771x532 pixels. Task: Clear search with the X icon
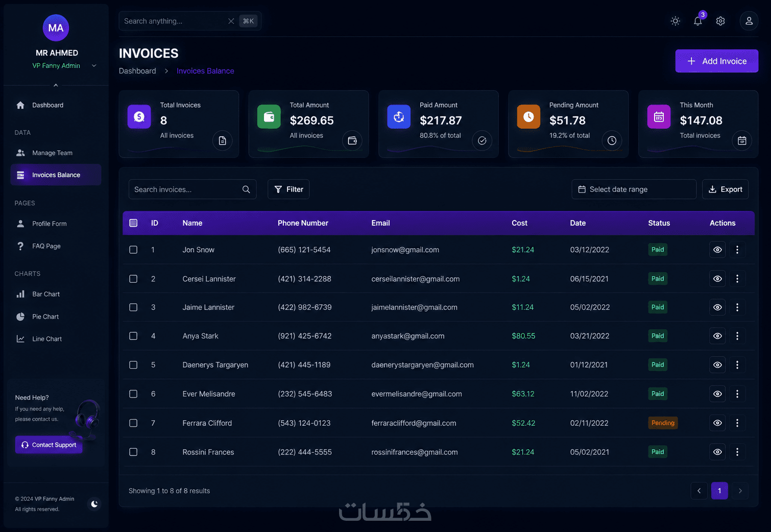click(x=231, y=21)
